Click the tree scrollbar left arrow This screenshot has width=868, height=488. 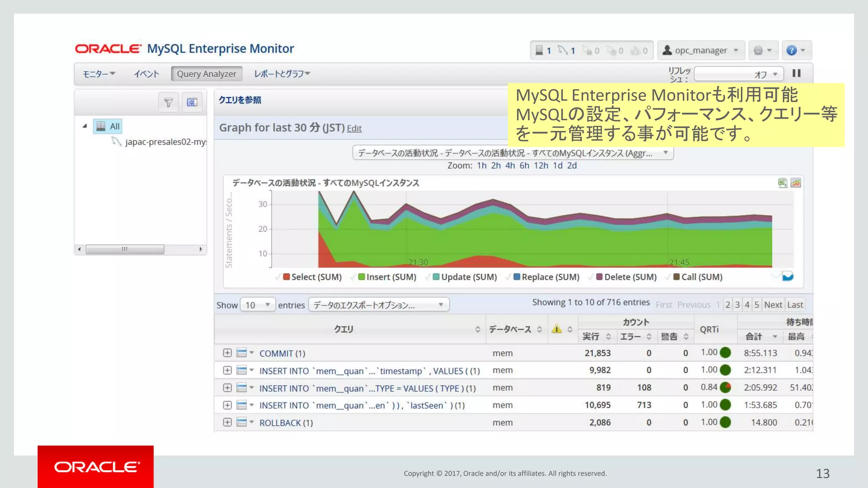point(79,249)
